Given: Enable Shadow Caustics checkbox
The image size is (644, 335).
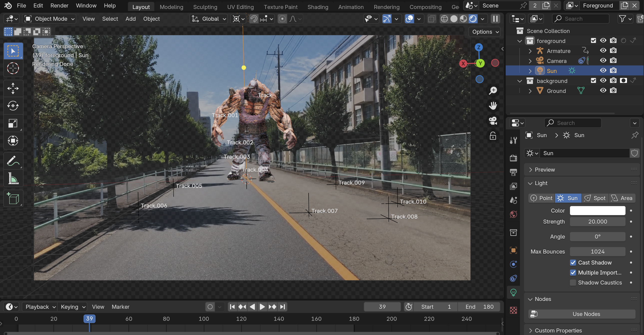Looking at the screenshot, I should 573,283.
